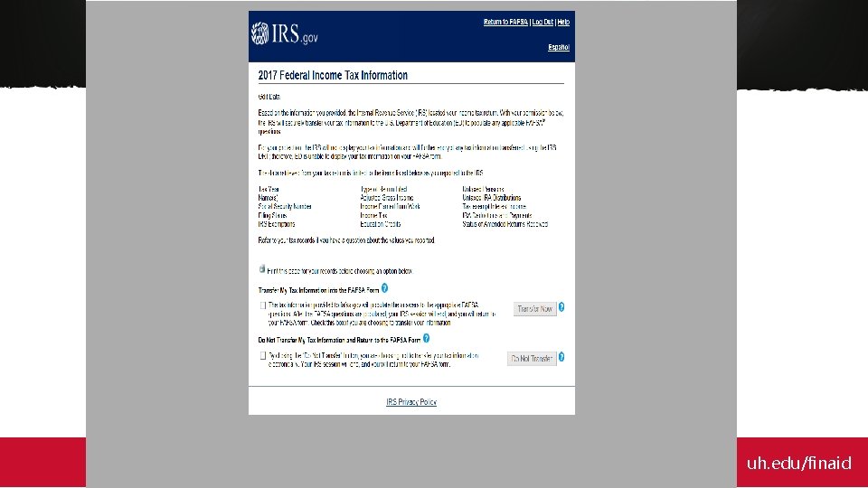This screenshot has width=868, height=488.
Task: Open help icon next to Transfer My Tax Information heading
Action: [x=385, y=288]
